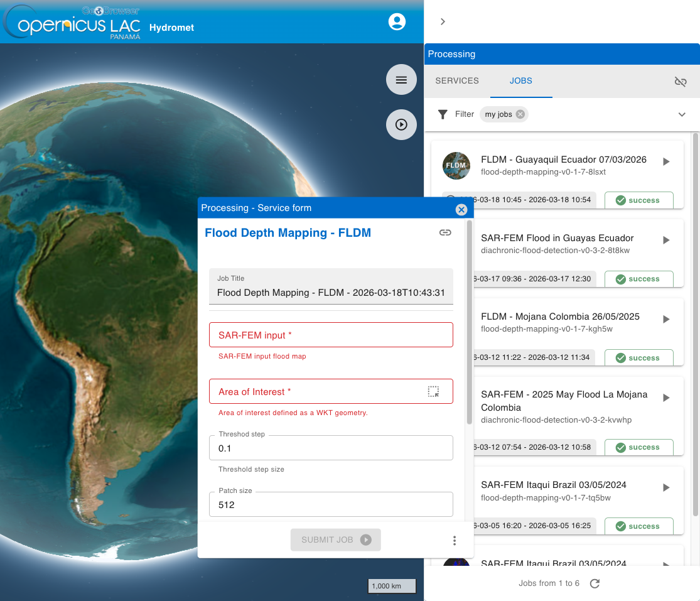Click the round play button on the map
This screenshot has width=700, height=601.
tap(401, 124)
